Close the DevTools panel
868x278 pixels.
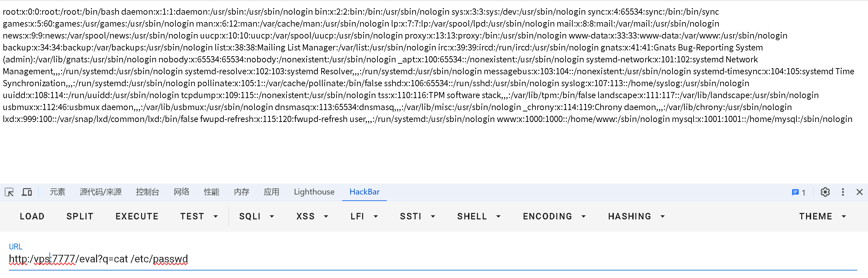click(859, 192)
